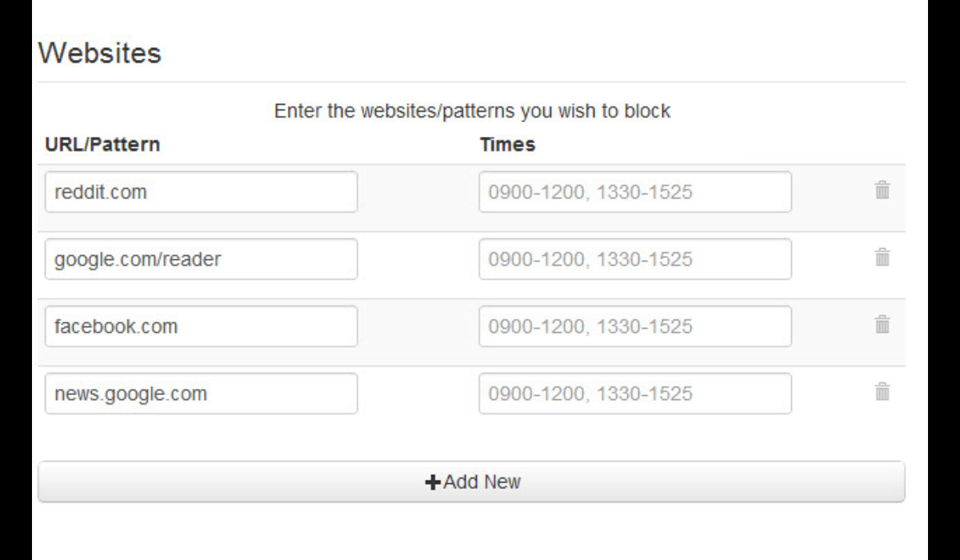Click the Websites section heading

[x=100, y=54]
